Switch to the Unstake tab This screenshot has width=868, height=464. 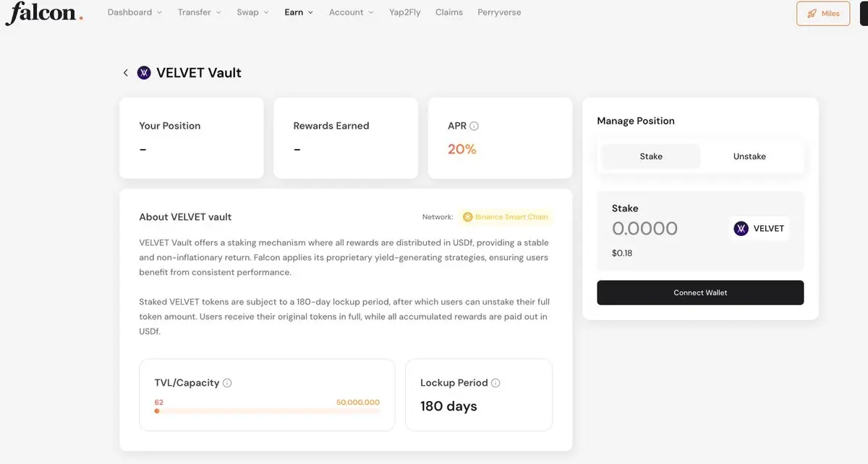pos(749,156)
